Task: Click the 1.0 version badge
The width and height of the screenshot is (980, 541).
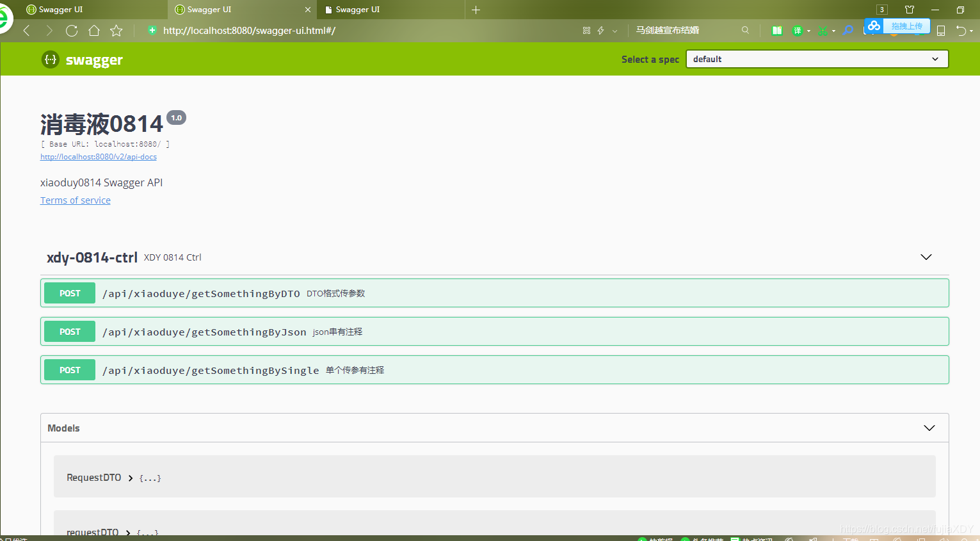Action: point(177,118)
